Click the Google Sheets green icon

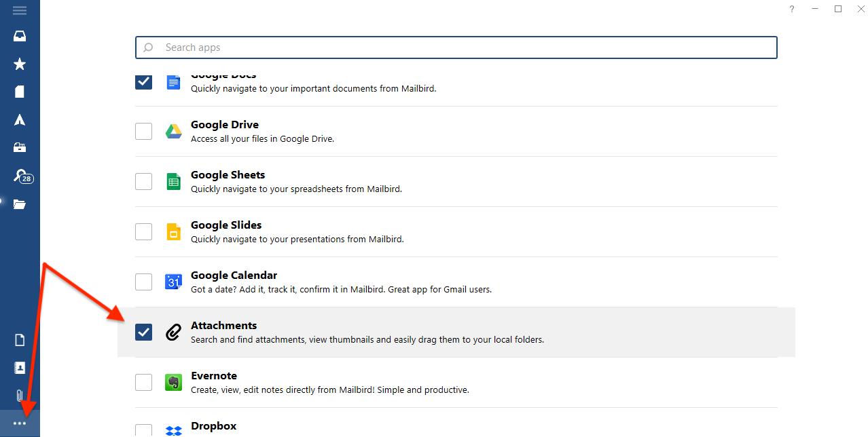[173, 181]
